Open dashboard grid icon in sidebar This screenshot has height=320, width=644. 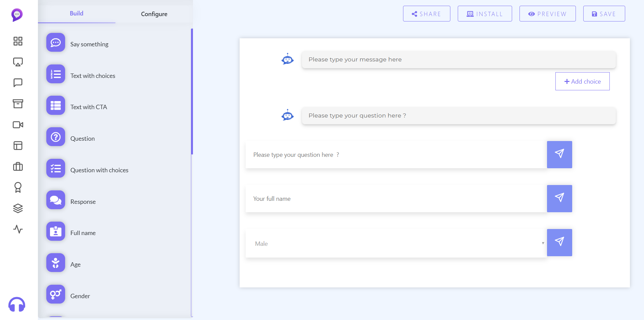(x=18, y=41)
